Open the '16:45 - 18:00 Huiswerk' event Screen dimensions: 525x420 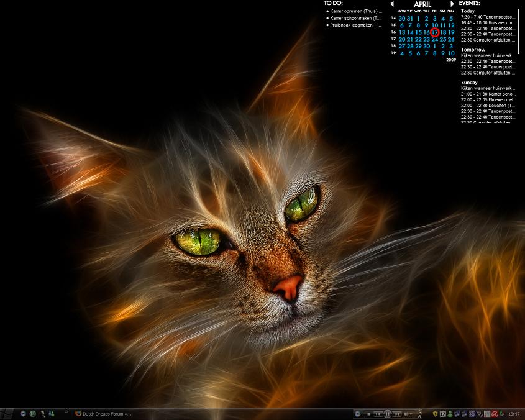point(488,22)
